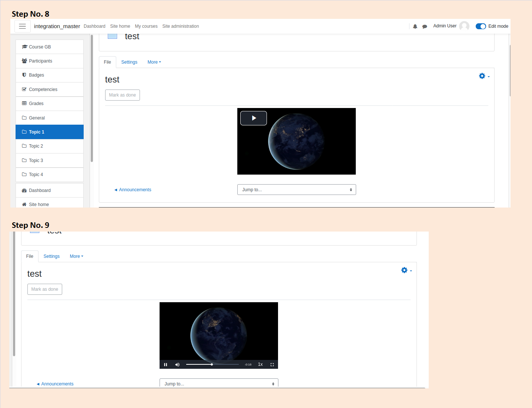Viewport: 532px width, 408px height.
Task: Select General section in sidebar
Action: (x=50, y=118)
